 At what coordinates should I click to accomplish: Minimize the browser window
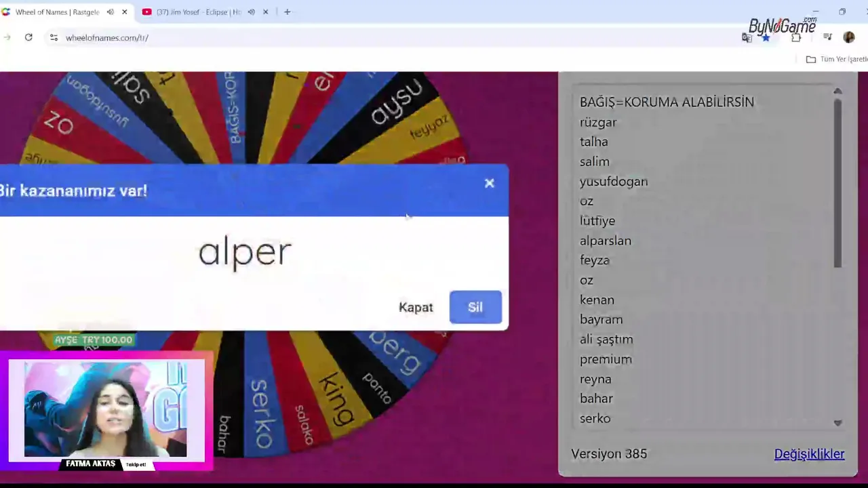[x=816, y=12]
